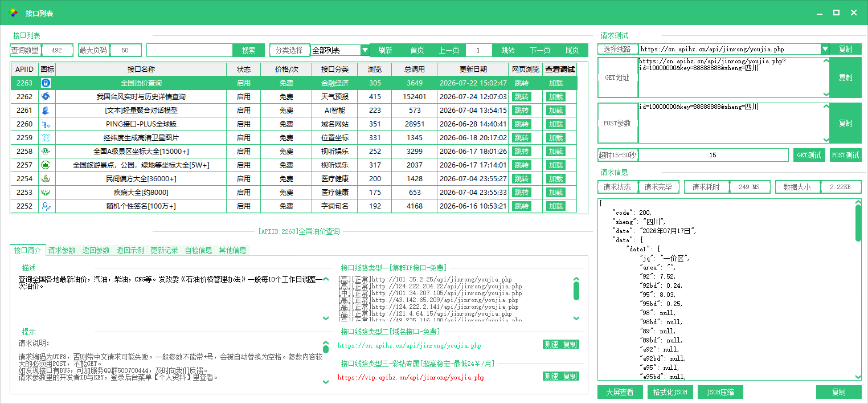Click the icon in row 2253 疾病大全

pos(47,193)
